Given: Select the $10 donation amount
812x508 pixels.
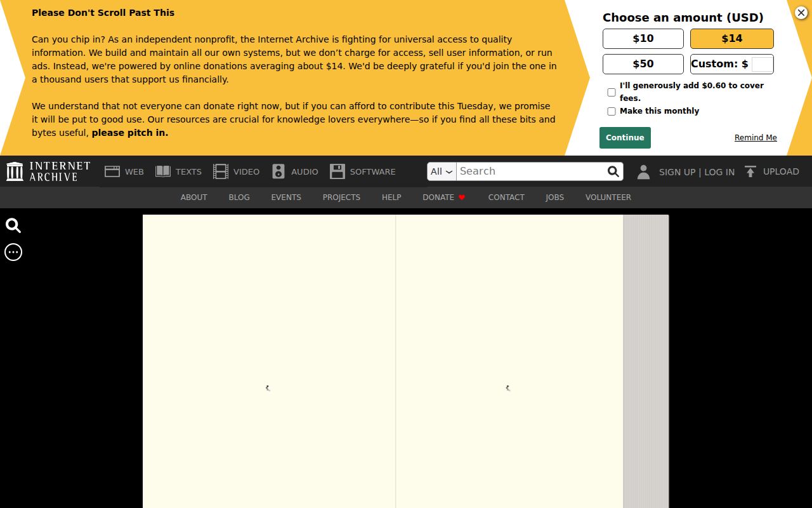Looking at the screenshot, I should click(643, 39).
